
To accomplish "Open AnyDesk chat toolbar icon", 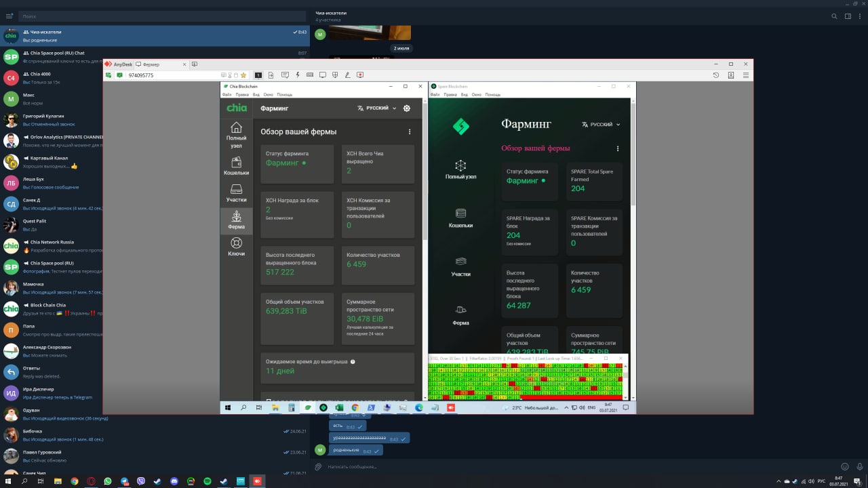I will point(284,75).
